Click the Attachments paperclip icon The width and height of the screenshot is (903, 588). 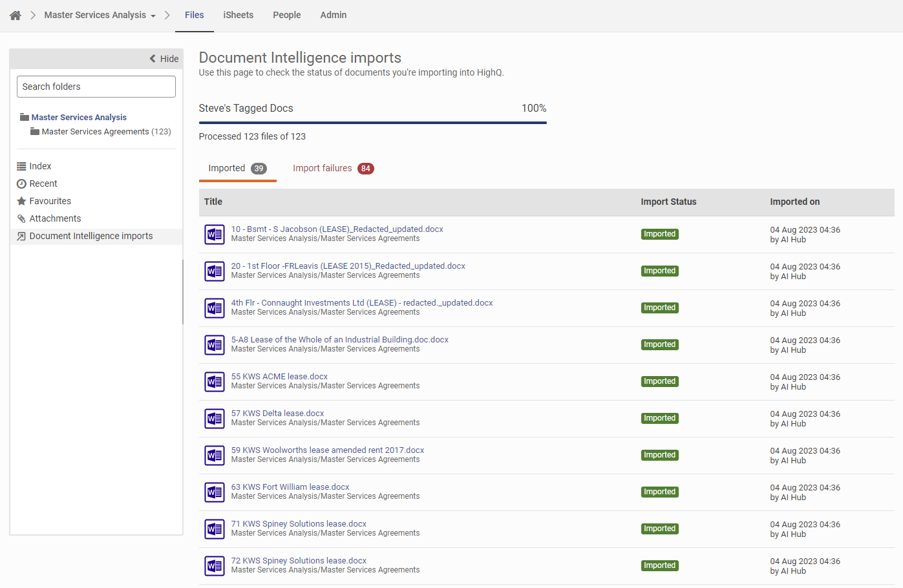click(x=21, y=219)
